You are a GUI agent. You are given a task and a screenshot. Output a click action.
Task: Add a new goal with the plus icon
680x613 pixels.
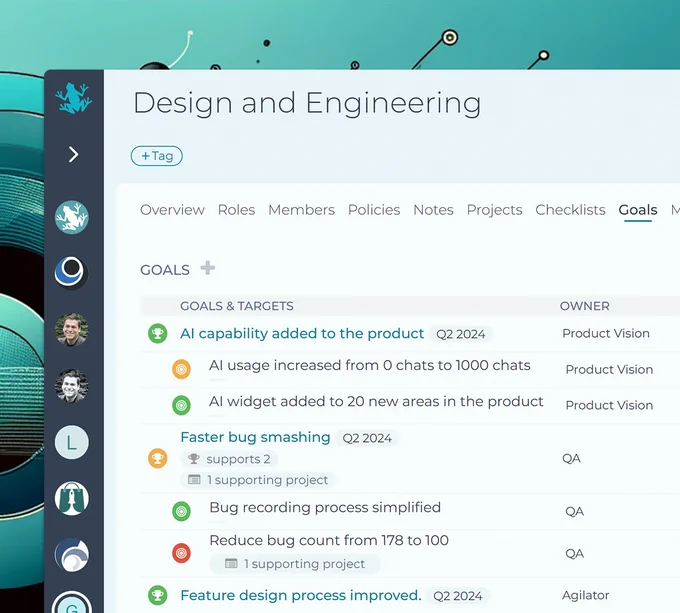click(208, 268)
